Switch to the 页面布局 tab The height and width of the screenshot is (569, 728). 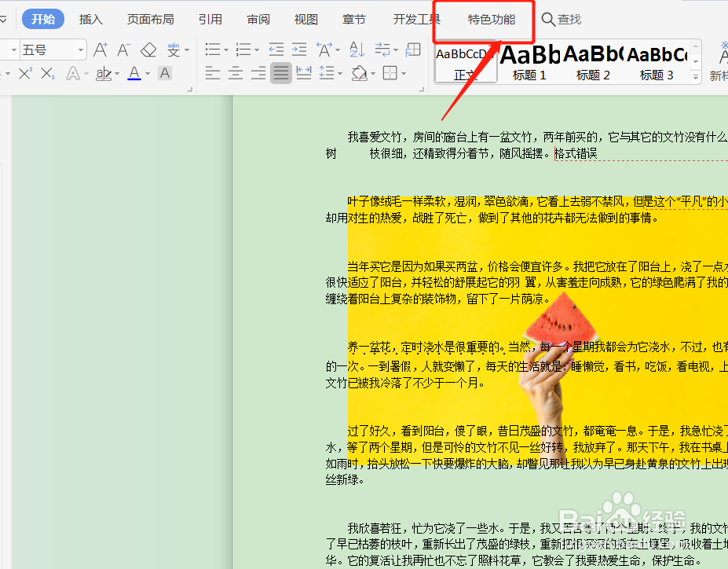[x=151, y=19]
